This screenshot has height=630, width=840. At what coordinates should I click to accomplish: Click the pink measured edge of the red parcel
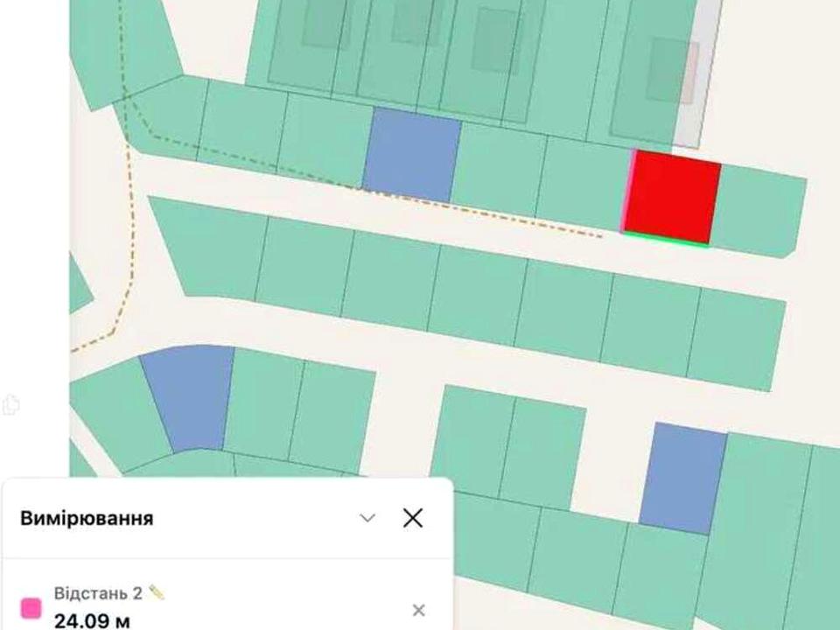(628, 192)
